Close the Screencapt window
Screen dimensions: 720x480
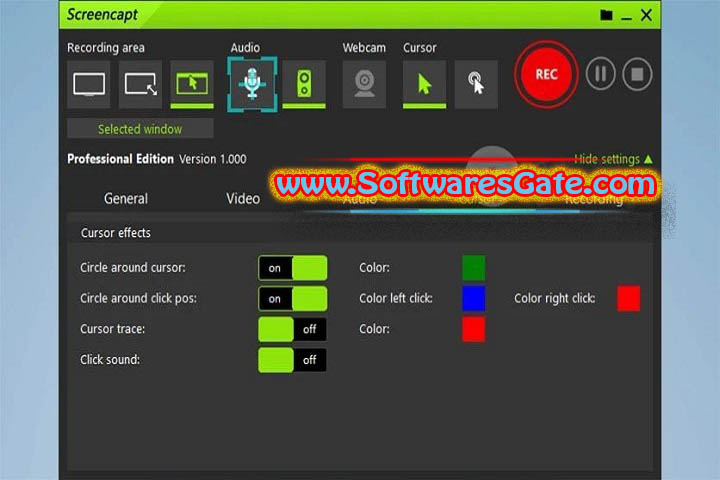click(646, 15)
